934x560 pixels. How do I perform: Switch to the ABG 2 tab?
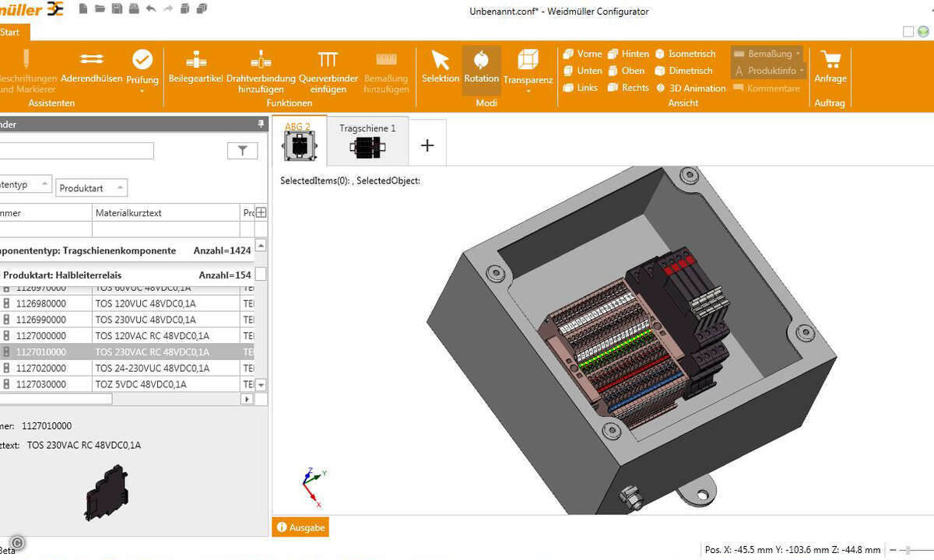pos(299,141)
